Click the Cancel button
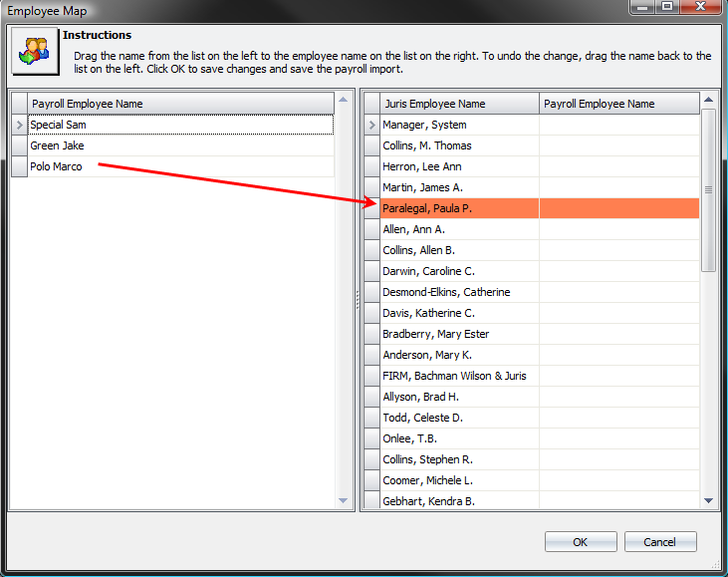Screen dimensions: 728x577 [x=659, y=542]
